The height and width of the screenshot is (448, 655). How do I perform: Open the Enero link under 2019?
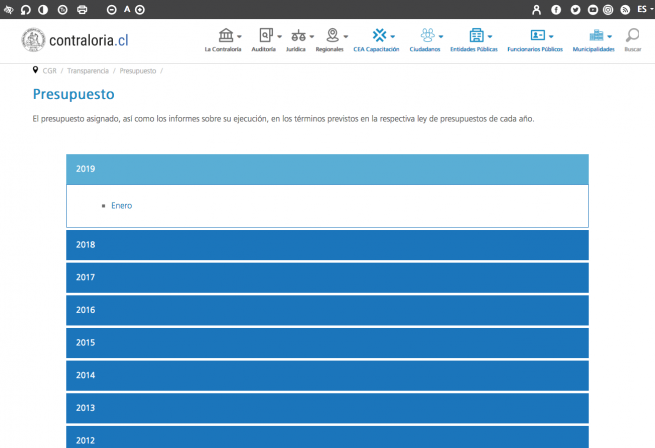point(121,206)
